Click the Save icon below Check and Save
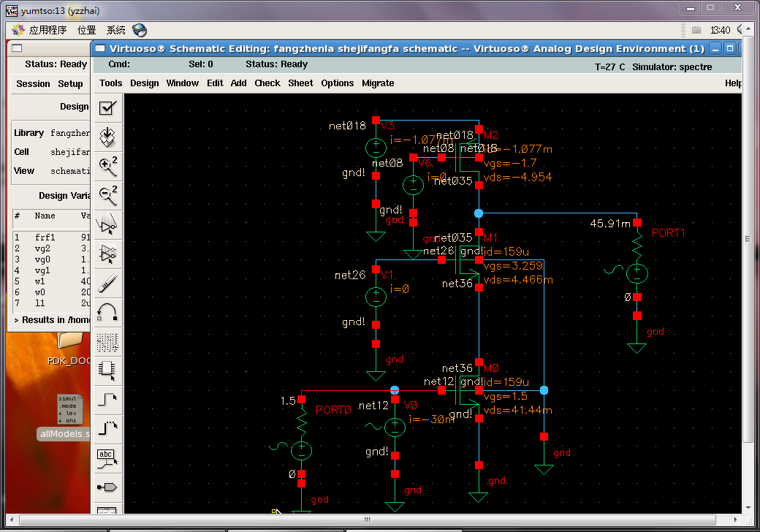Screen dimensions: 760x532 [x=107, y=137]
